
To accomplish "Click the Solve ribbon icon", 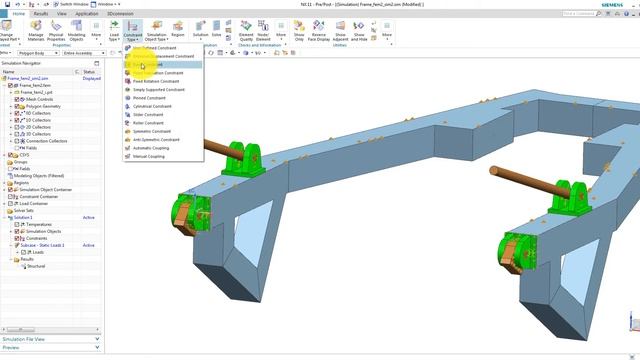I will 216,29.
